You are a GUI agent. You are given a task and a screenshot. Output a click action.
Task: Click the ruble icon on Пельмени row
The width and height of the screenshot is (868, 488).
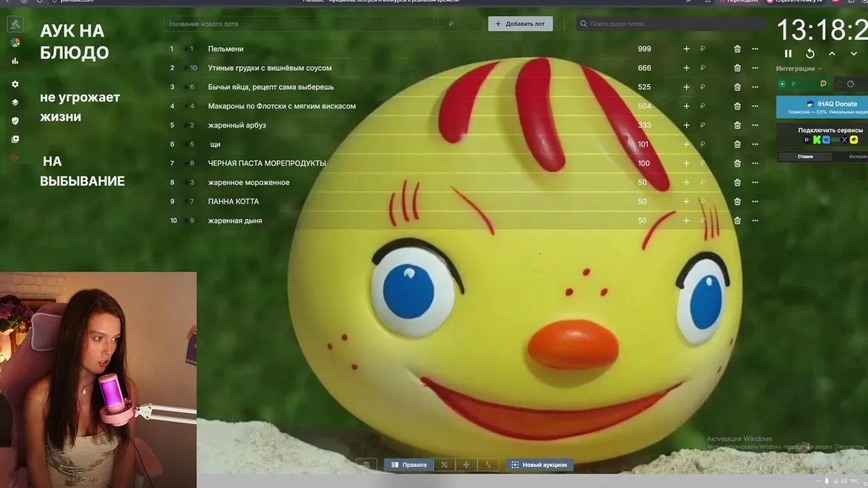click(x=703, y=49)
